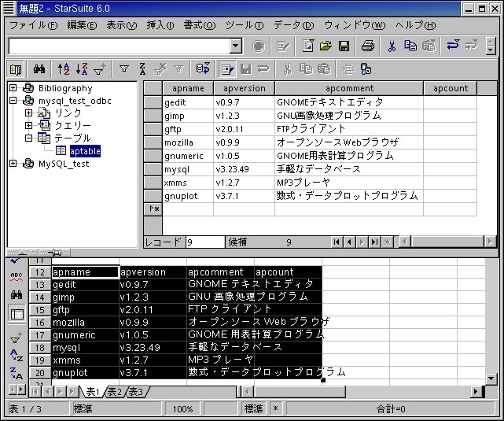The image size is (504, 421).
Task: Toggle the data sources table icon in sidebar
Action: (x=17, y=314)
